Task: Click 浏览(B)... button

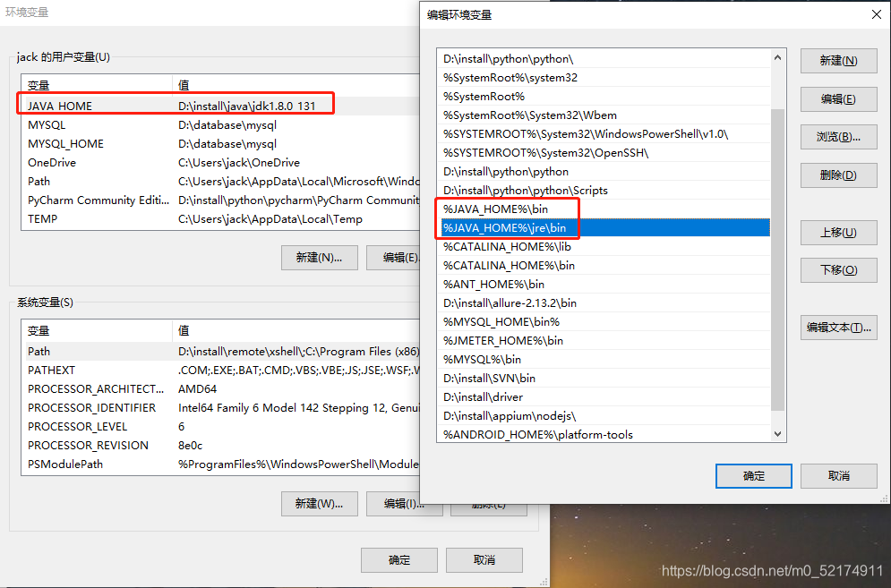Action: [839, 137]
